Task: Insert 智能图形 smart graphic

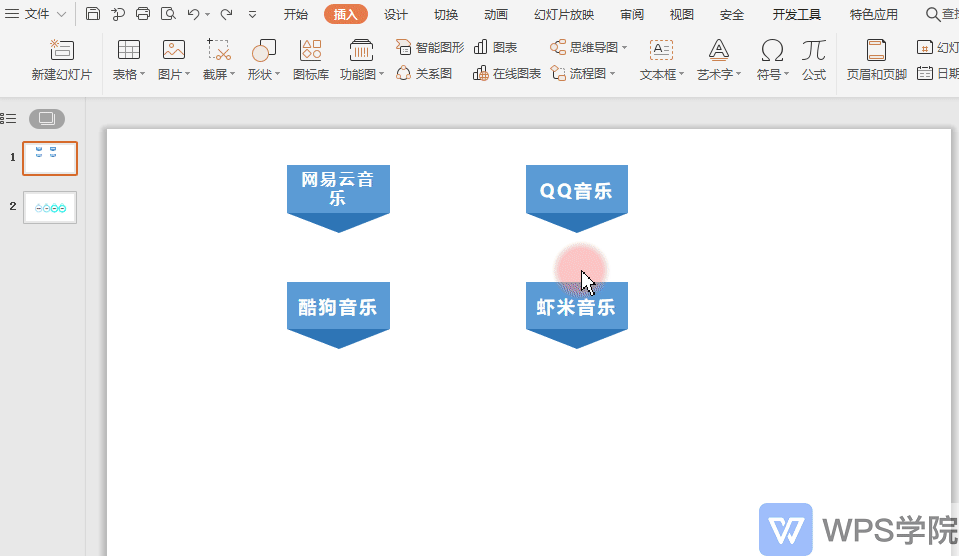Action: pos(430,47)
